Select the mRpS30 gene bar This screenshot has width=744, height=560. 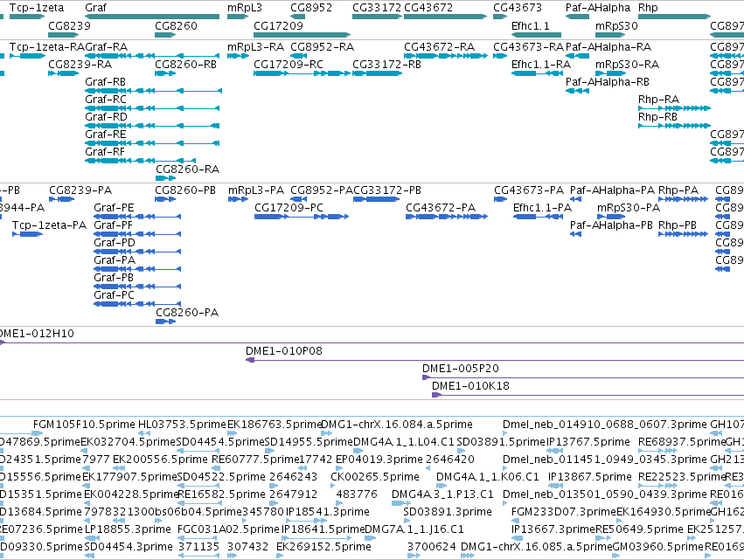pos(610,35)
